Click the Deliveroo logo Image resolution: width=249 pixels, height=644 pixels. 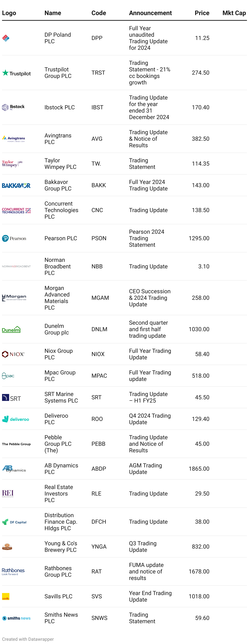pyautogui.click(x=16, y=419)
